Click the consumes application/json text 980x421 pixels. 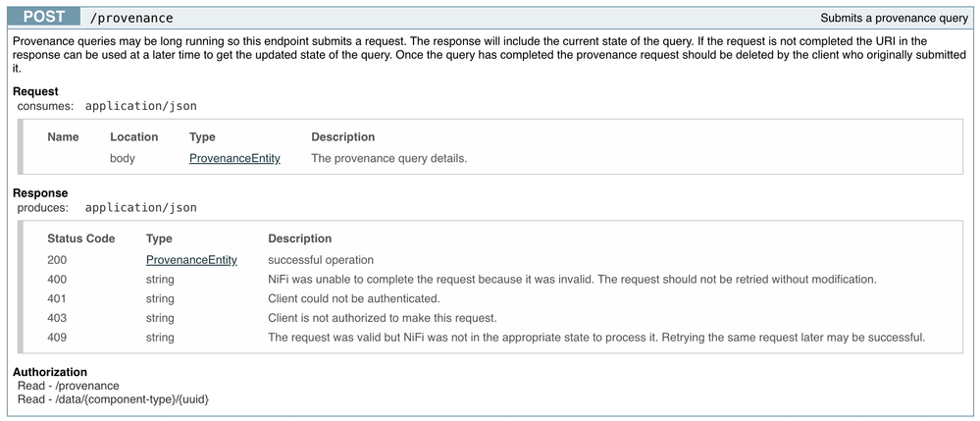[x=140, y=106]
